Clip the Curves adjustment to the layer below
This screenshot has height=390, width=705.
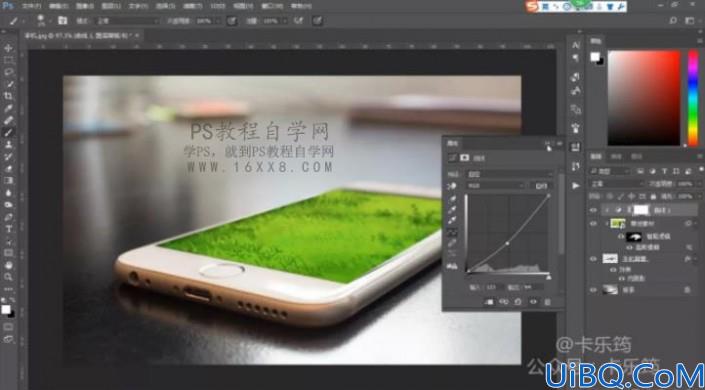click(489, 302)
